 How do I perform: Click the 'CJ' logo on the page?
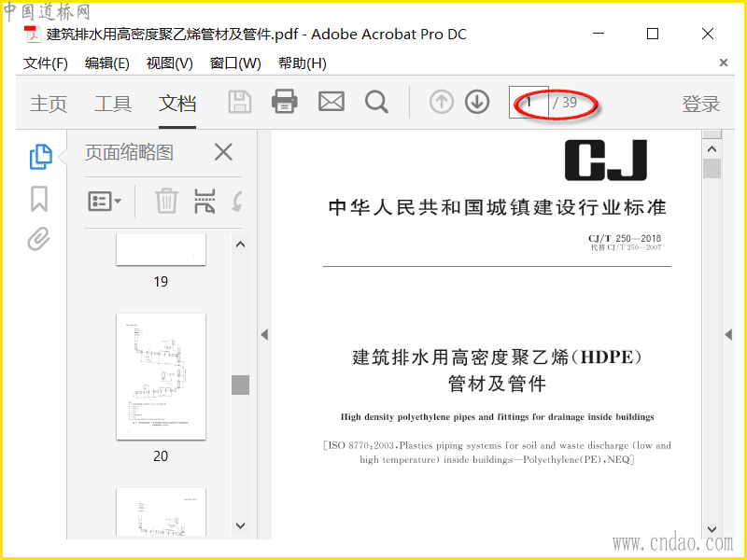[x=605, y=160]
